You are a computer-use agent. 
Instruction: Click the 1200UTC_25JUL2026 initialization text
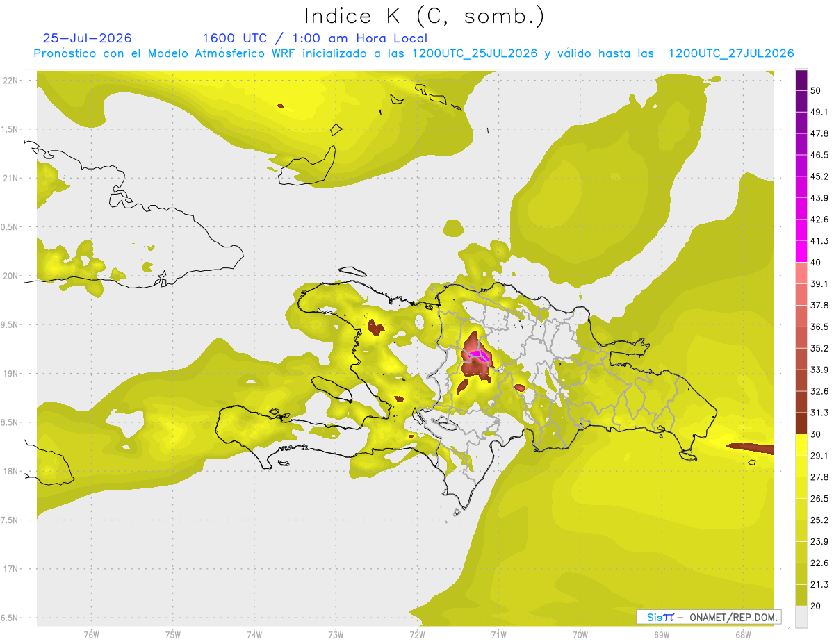[475, 53]
